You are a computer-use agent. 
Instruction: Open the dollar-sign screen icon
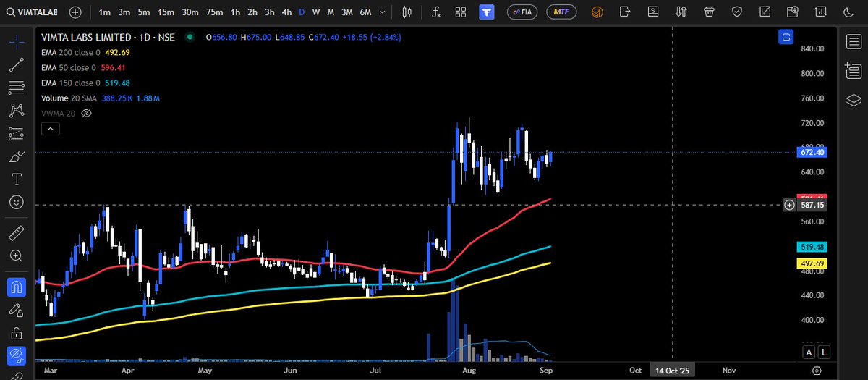click(x=653, y=12)
